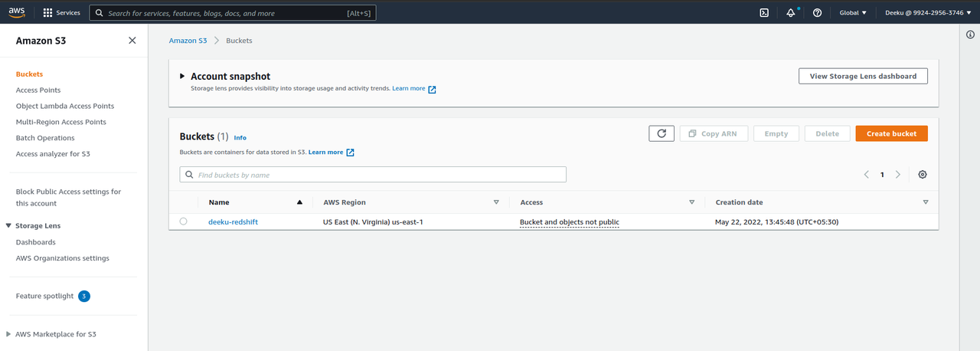Open Feature spotlight
This screenshot has width=980, height=351.
[44, 296]
